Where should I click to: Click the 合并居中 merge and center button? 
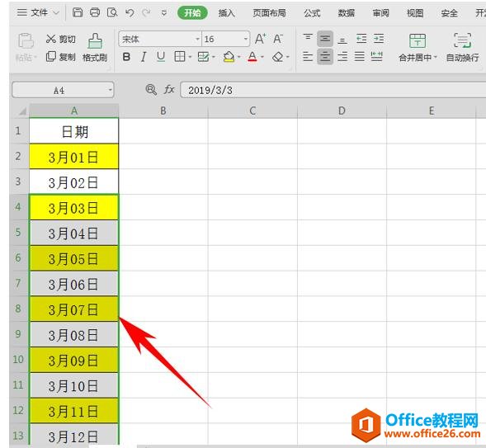tap(418, 47)
